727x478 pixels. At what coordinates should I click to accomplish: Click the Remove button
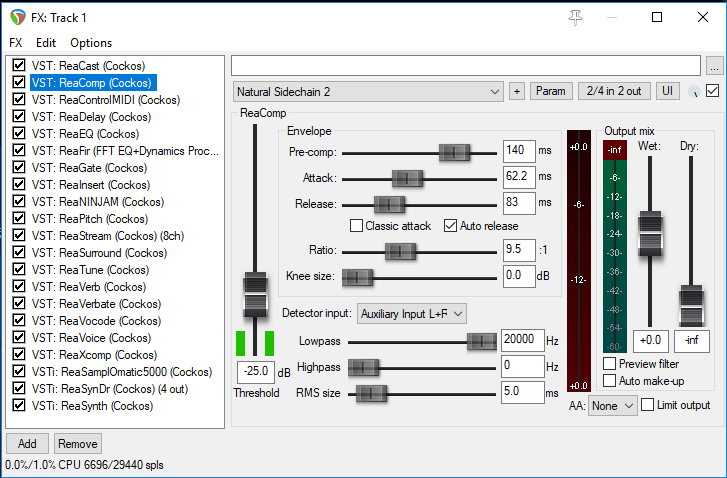tap(78, 444)
